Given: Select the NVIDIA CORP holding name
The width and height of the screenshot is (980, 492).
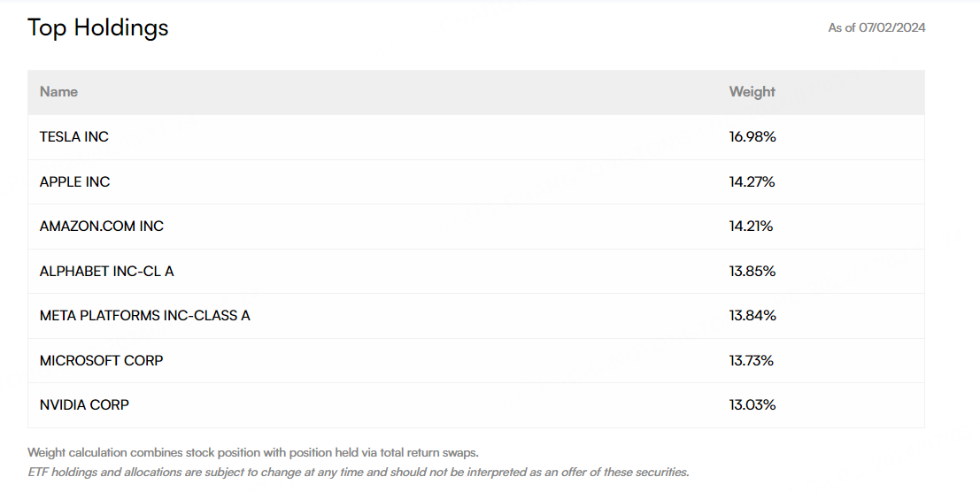Looking at the screenshot, I should pos(84,405).
